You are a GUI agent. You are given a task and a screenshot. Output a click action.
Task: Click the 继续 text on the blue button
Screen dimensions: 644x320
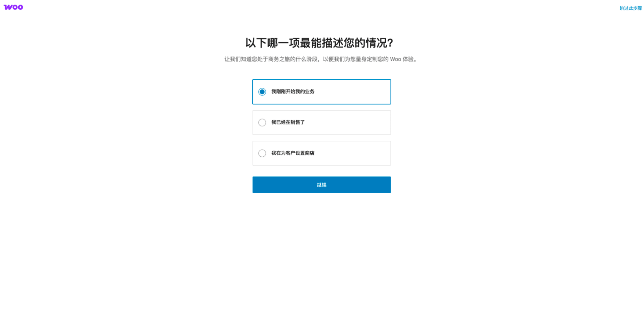coord(321,185)
